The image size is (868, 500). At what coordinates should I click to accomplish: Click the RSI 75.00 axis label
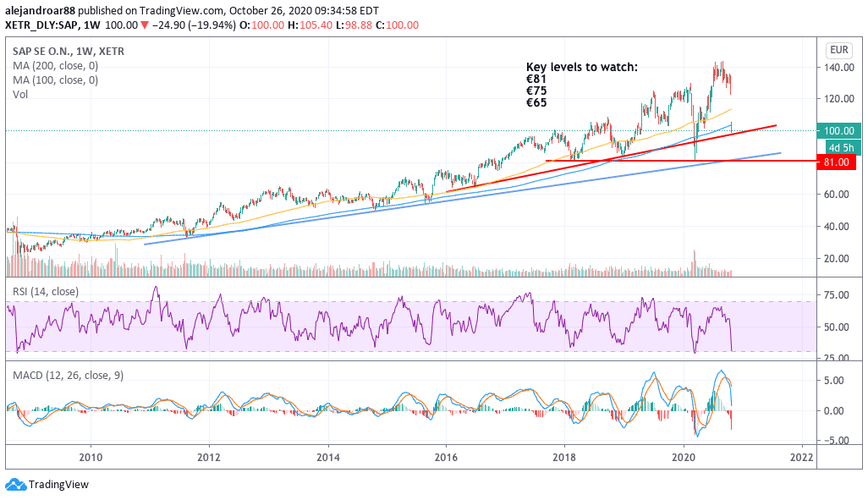click(x=837, y=294)
